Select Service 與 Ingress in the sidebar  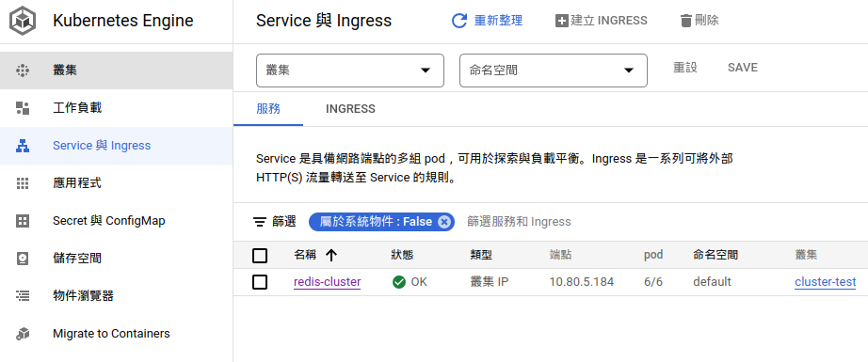(116, 146)
